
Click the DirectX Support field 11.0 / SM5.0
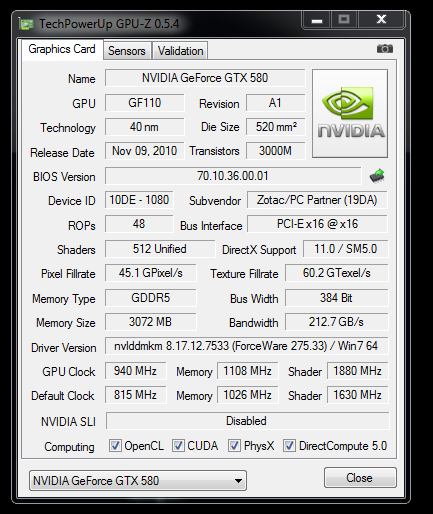click(x=345, y=249)
